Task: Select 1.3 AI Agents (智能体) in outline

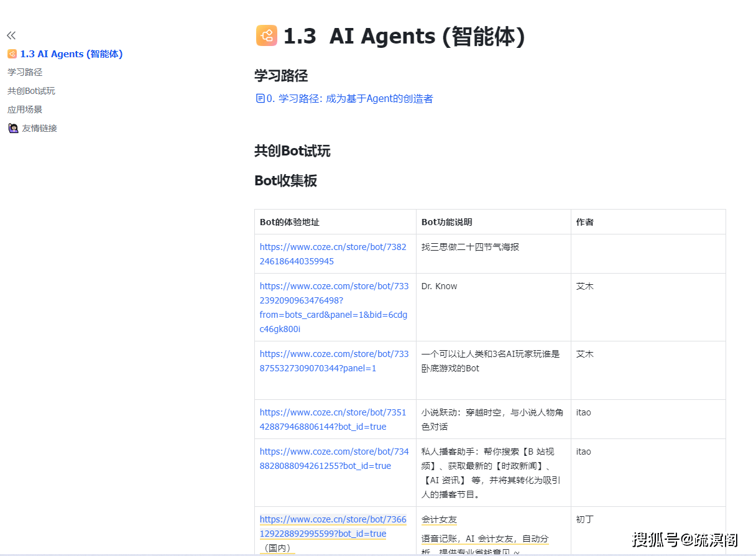Action: (71, 54)
